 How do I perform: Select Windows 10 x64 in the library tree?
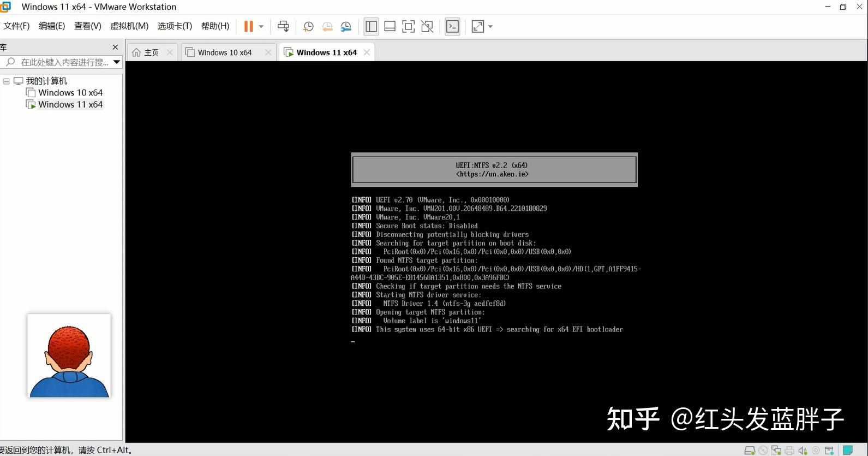pos(70,93)
